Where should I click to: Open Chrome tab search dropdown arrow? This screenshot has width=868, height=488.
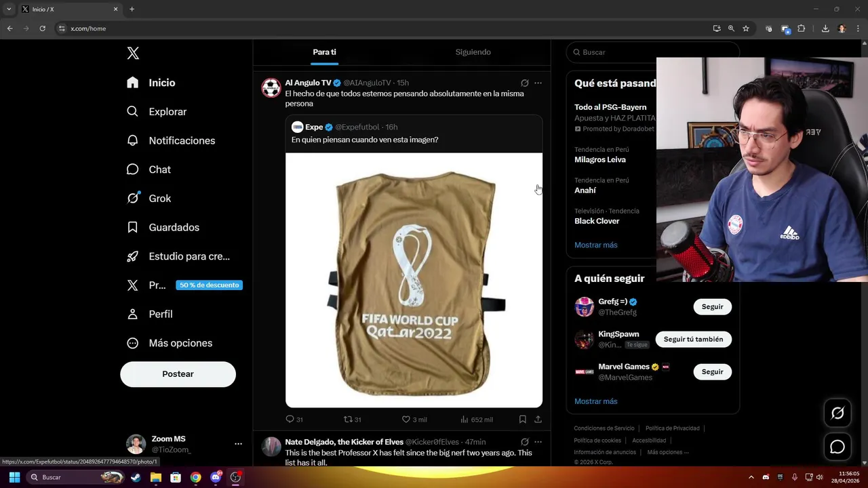(x=9, y=9)
